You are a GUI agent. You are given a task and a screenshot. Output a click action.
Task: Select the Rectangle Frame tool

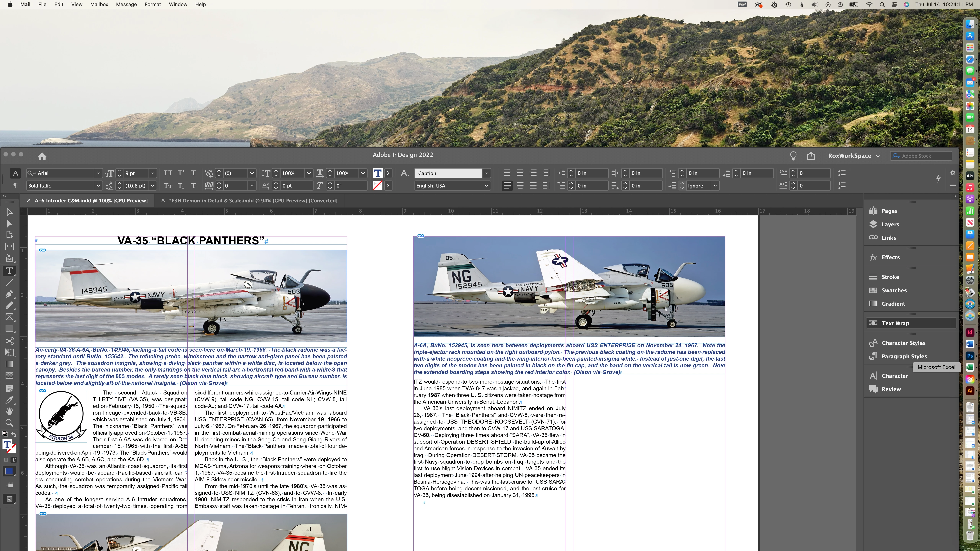(9, 317)
